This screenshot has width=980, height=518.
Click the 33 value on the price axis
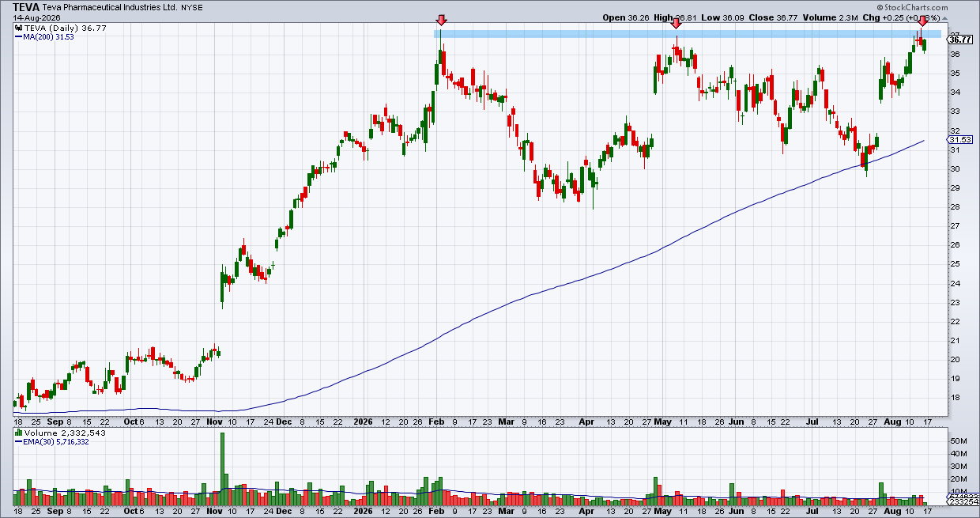pos(955,112)
